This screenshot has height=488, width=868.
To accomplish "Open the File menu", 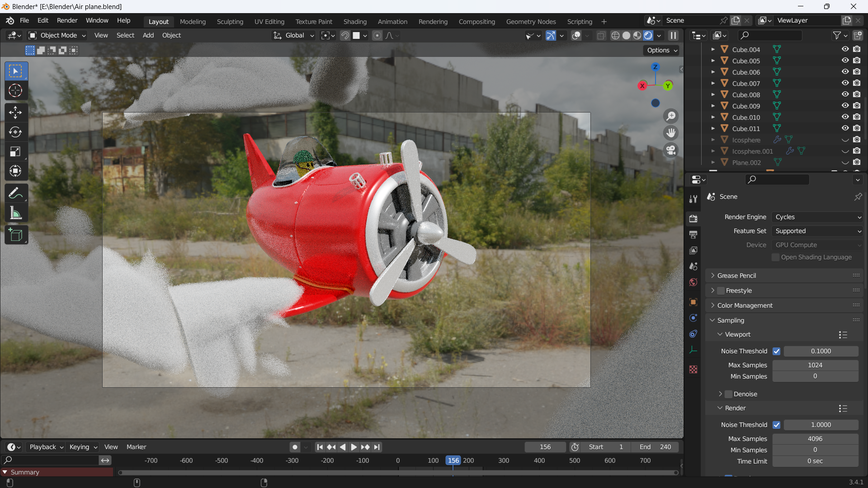I will [x=24, y=20].
